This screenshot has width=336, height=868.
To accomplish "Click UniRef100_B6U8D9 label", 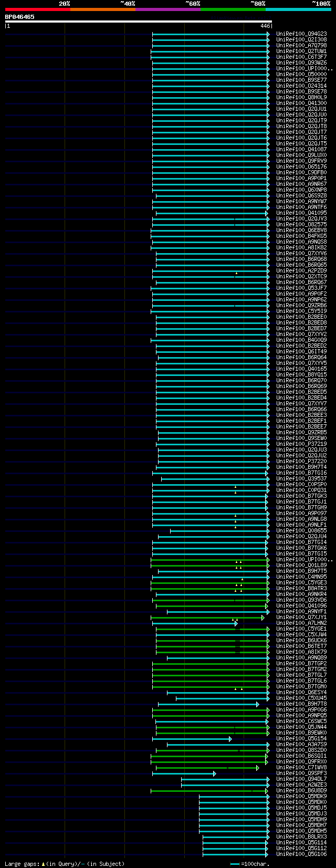I will click(301, 790).
